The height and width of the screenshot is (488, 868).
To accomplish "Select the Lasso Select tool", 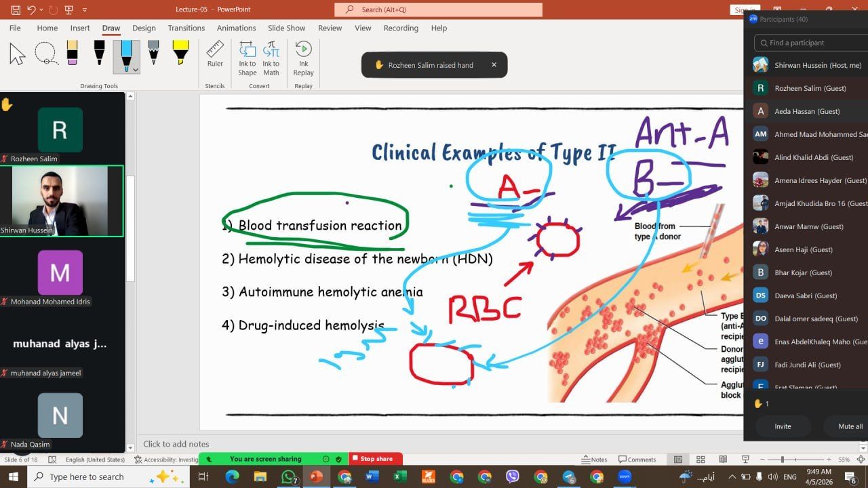I will point(45,54).
